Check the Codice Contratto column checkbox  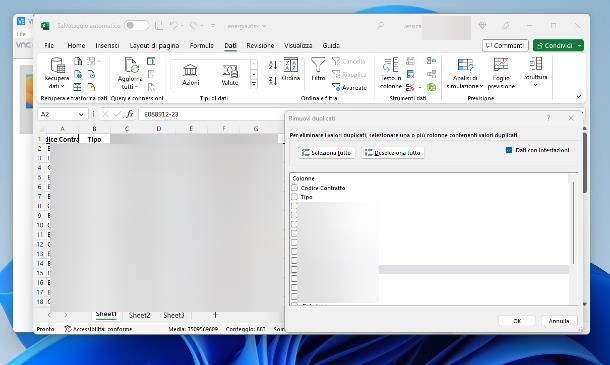coord(294,188)
